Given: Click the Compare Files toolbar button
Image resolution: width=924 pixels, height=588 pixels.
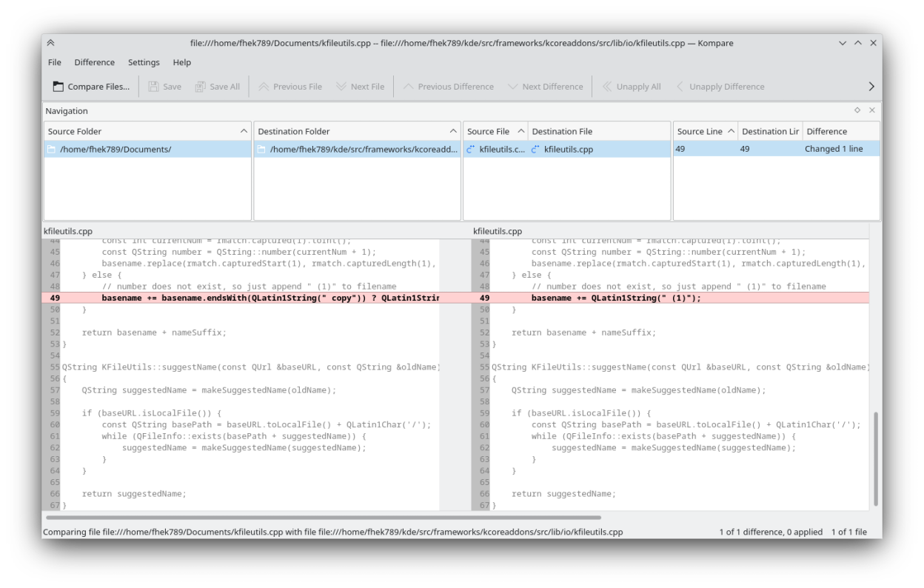Looking at the screenshot, I should pyautogui.click(x=91, y=87).
